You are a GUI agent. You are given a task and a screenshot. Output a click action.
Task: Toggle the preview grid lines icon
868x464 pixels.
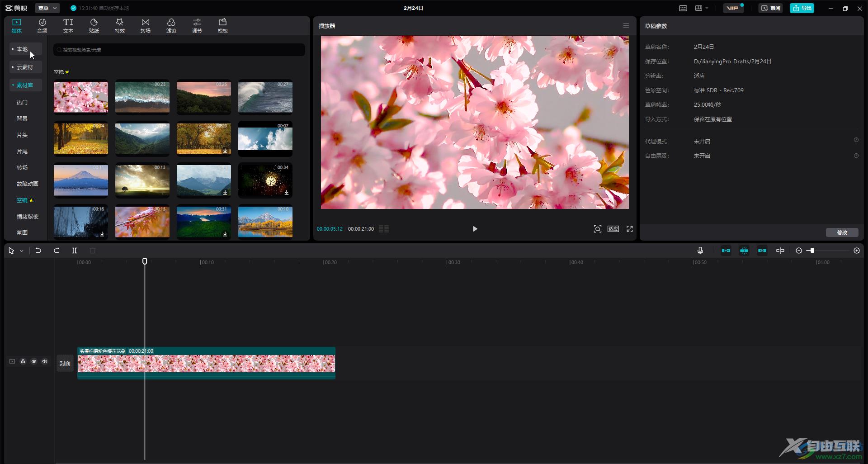click(384, 229)
